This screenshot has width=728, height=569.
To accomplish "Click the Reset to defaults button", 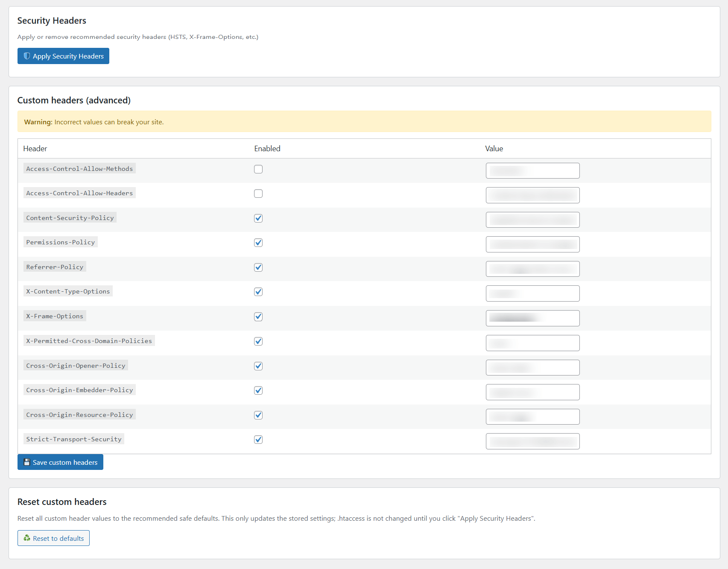I will (x=53, y=538).
